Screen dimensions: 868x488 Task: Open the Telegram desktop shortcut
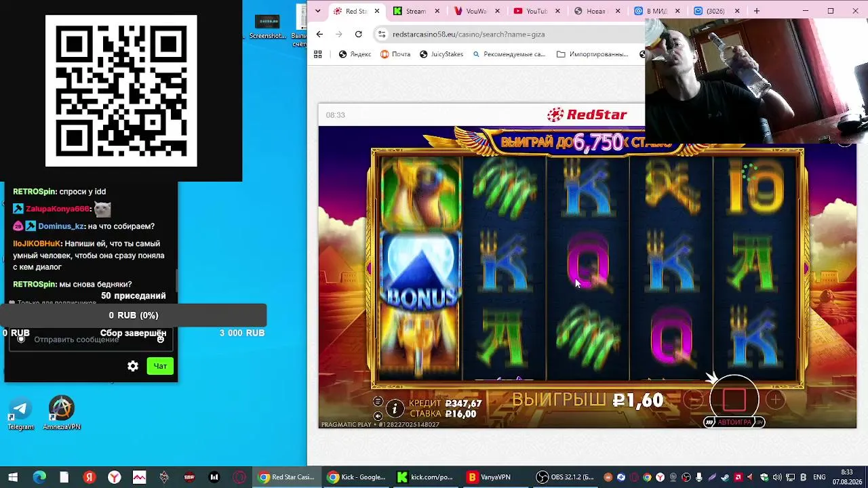pos(20,414)
